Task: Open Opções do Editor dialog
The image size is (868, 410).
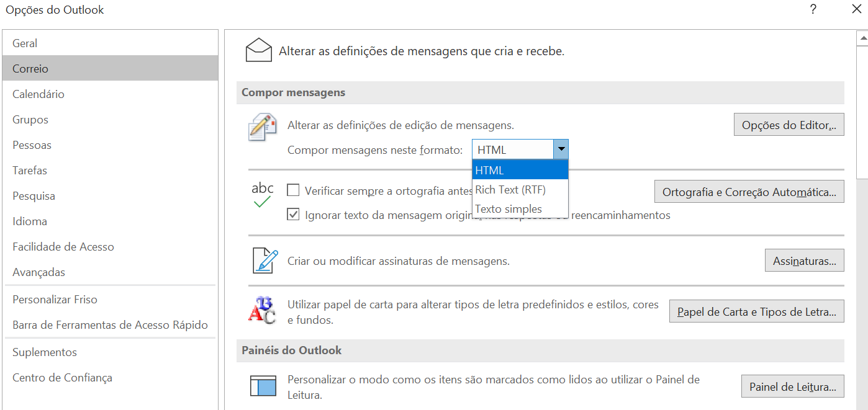Action: coord(789,125)
